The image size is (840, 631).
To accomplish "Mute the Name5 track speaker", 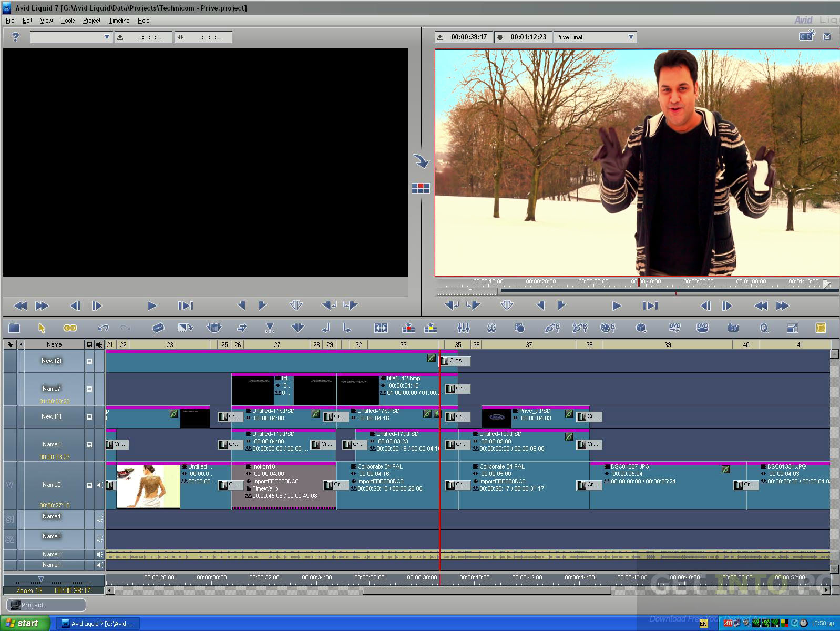I will 99,485.
